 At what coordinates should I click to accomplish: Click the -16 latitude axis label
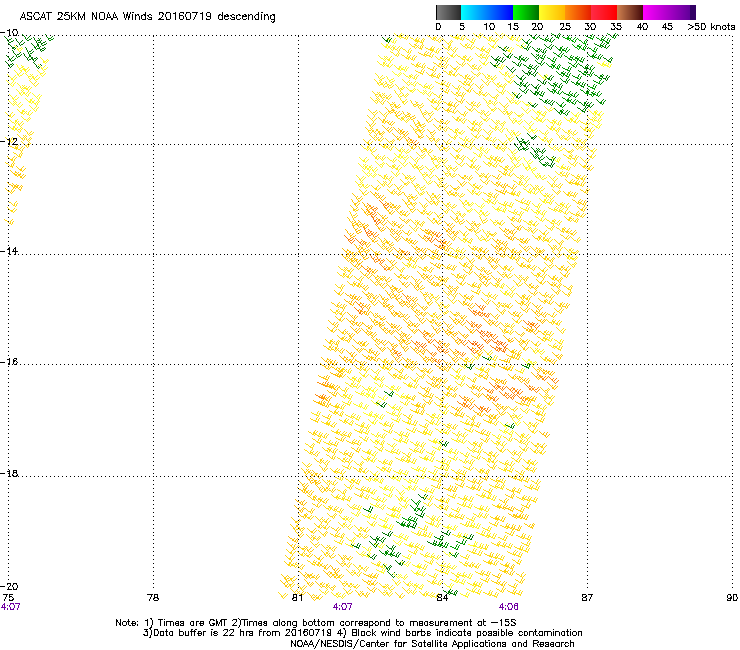pyautogui.click(x=10, y=362)
